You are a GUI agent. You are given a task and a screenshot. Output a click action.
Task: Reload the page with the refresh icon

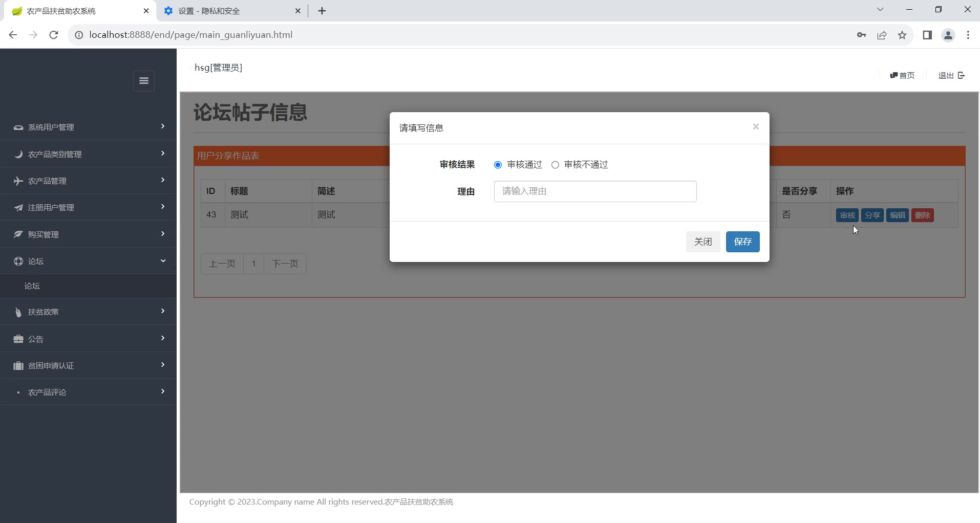pos(54,35)
